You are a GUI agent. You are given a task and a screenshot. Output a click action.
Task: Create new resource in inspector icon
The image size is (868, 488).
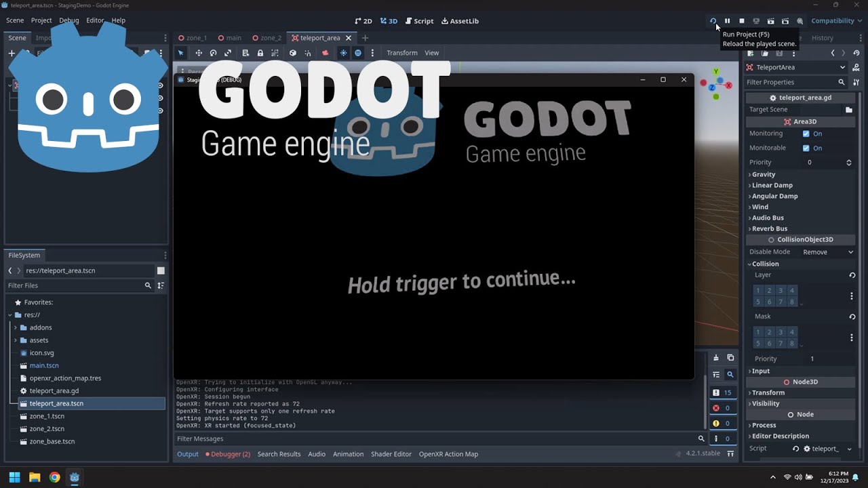tap(751, 53)
